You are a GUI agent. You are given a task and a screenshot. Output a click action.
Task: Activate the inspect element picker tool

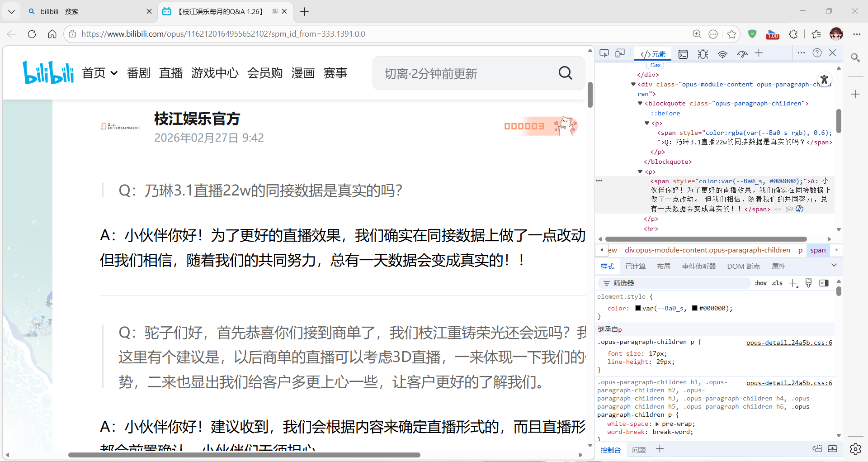click(604, 53)
